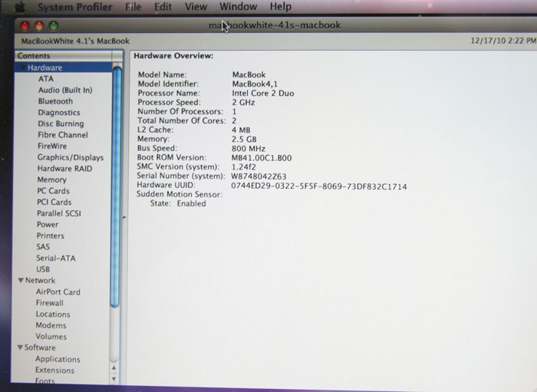Select the Network category row
The image size is (537, 392).
click(x=40, y=281)
